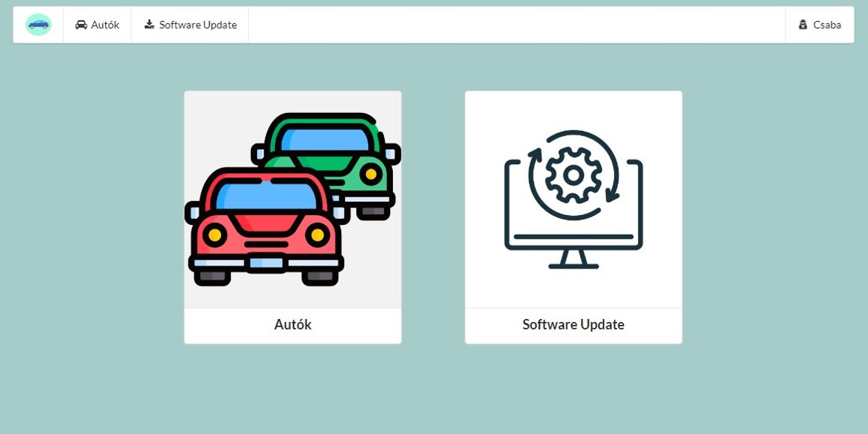Click the blue windshield of red car
Viewport: 868px width, 434px height.
265,196
